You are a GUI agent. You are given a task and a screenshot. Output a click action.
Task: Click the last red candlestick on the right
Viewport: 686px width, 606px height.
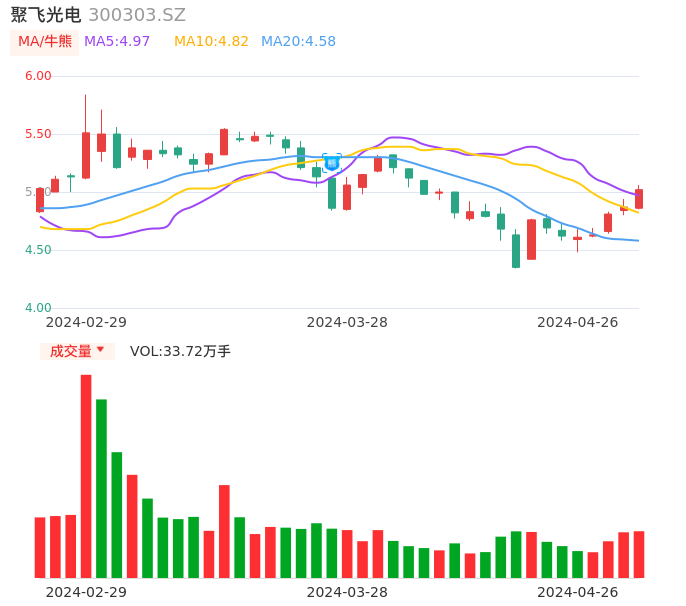[639, 198]
